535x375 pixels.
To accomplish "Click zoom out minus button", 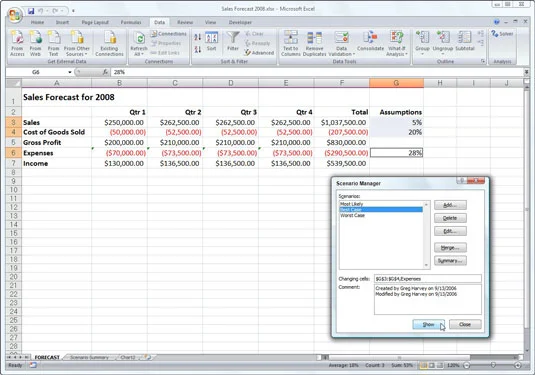I will tap(467, 365).
